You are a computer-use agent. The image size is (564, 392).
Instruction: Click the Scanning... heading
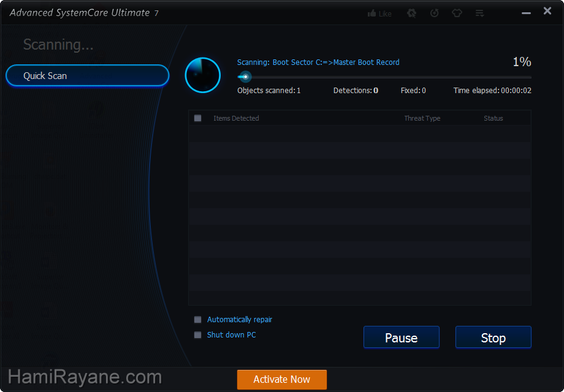(58, 45)
